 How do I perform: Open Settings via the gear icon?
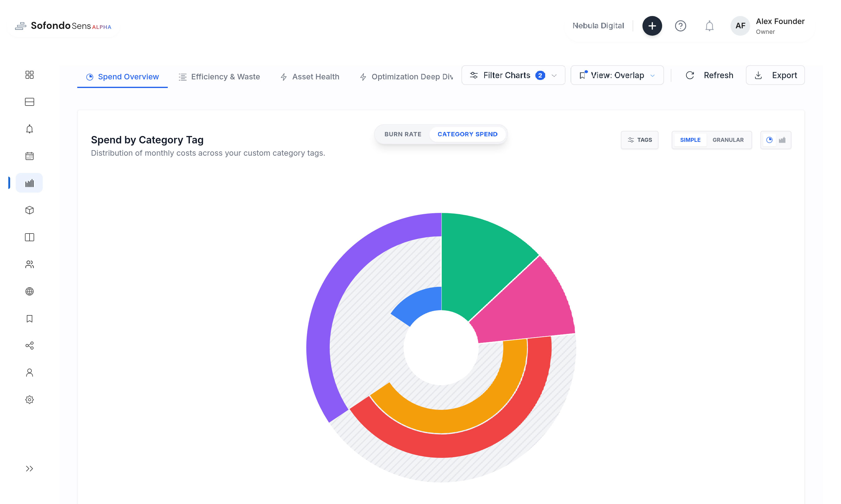pos(29,400)
